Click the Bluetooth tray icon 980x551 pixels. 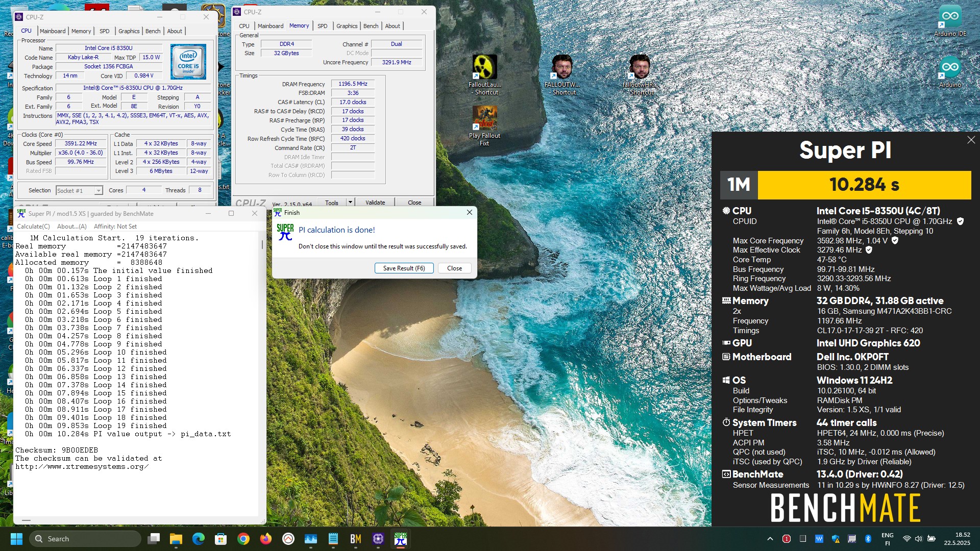(868, 539)
